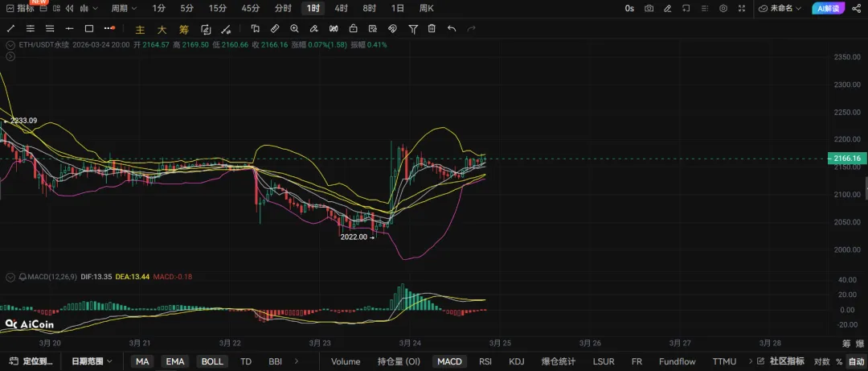Click the 筹 button on the time axis

click(845, 344)
